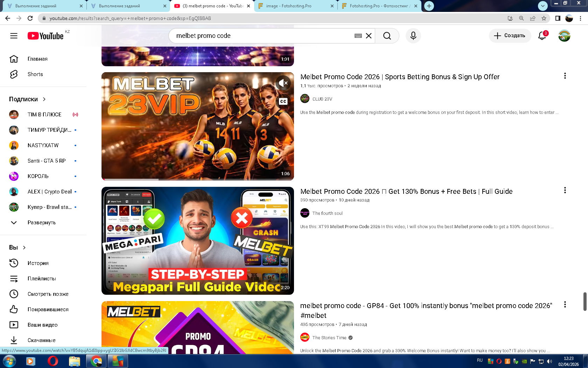This screenshot has height=368, width=588.
Task: Open the Santi - GTA 5 RP channel
Action: pos(43,161)
